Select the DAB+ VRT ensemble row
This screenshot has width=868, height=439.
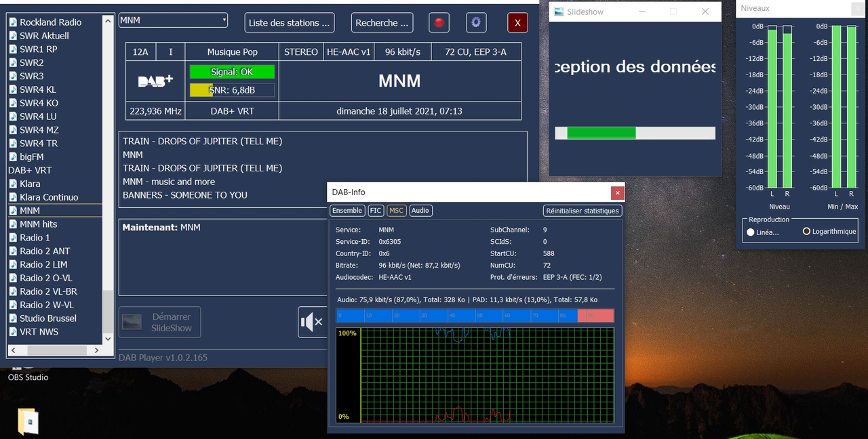click(55, 170)
